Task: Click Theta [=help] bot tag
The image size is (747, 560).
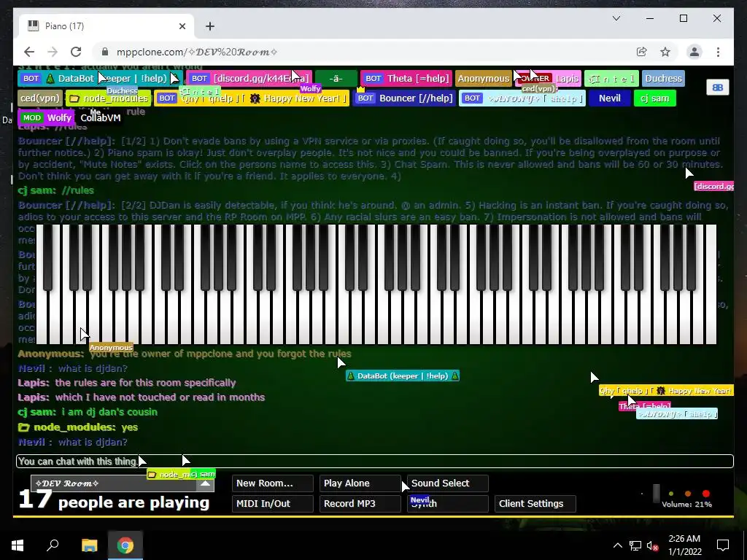Action: (406, 79)
